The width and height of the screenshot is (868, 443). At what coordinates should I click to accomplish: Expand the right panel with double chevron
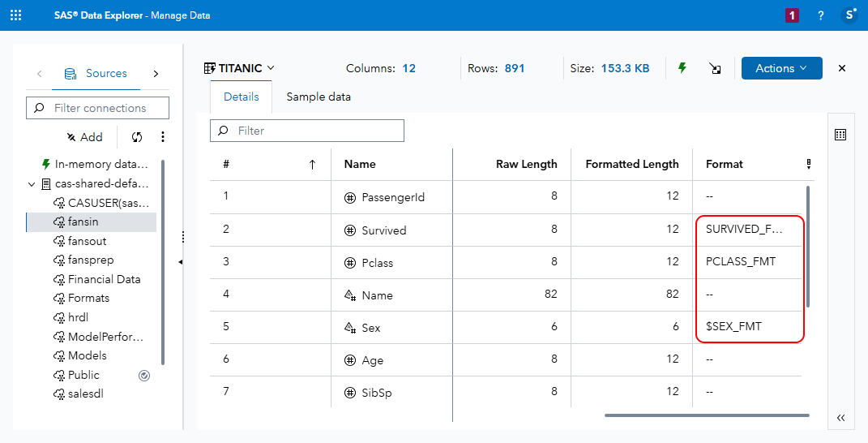pyautogui.click(x=841, y=418)
